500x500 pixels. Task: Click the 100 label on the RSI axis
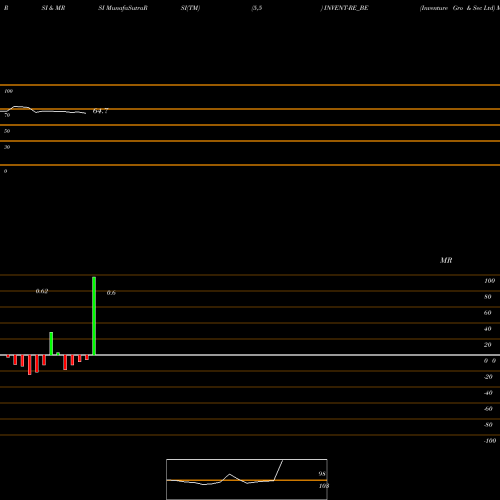pos(9,91)
